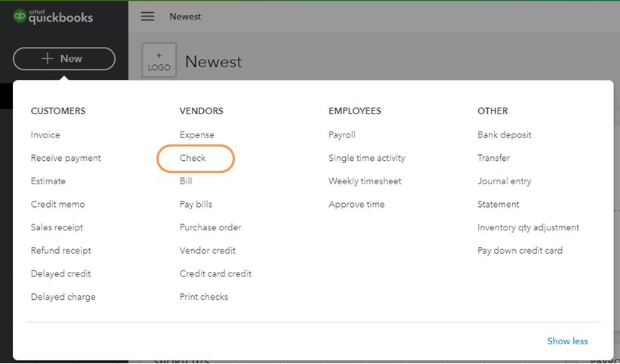Open Sales receipt entry
The width and height of the screenshot is (620, 364).
57,227
